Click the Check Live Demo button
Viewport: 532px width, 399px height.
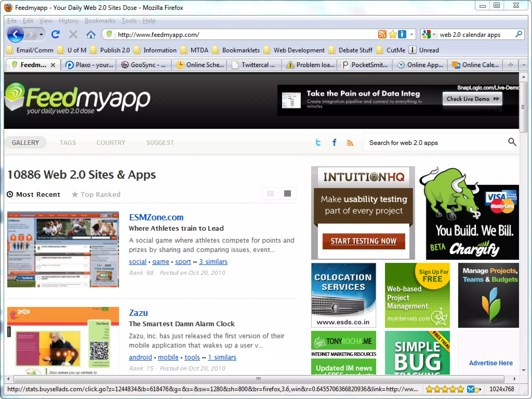pos(472,99)
